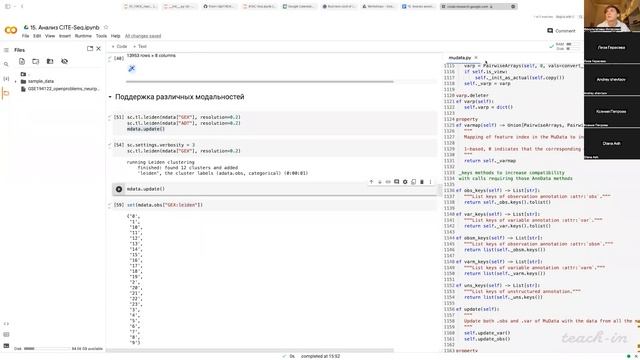Delete the selected cell with trash icon

point(422,182)
